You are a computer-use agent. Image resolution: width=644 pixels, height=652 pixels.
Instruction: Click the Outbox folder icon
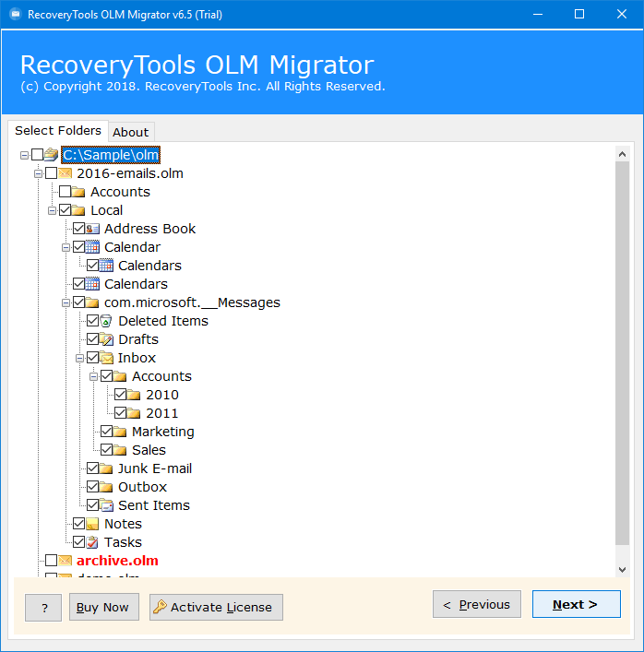coord(106,487)
